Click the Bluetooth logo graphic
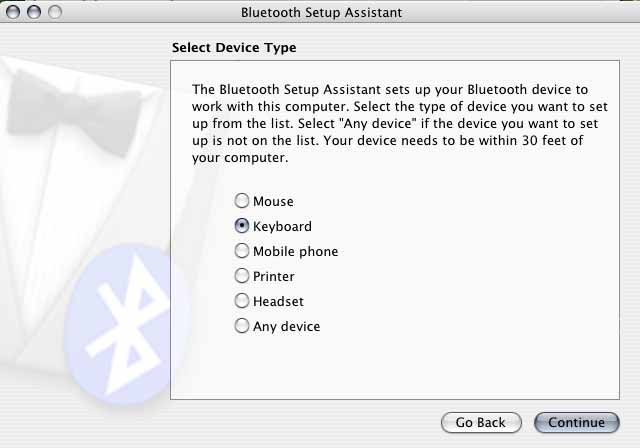 pos(119,325)
